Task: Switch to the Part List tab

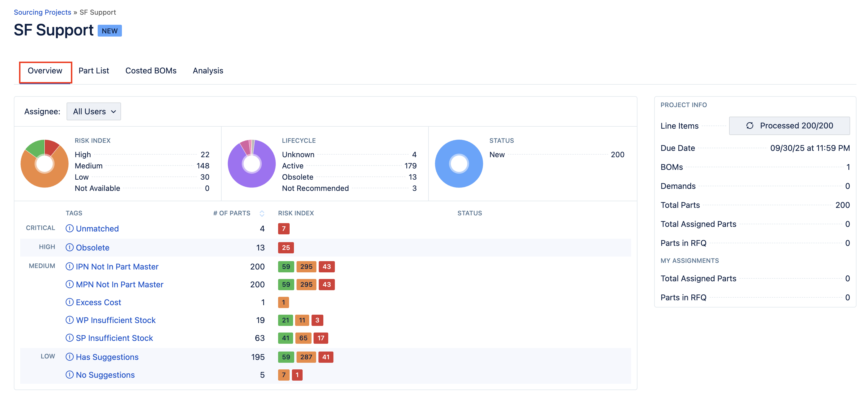Action: pyautogui.click(x=94, y=71)
